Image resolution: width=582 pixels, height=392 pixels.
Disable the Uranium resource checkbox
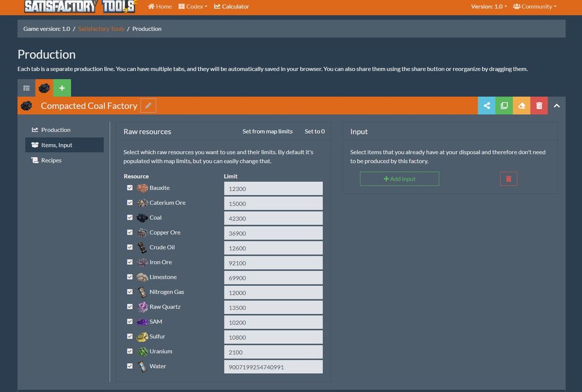pyautogui.click(x=130, y=352)
